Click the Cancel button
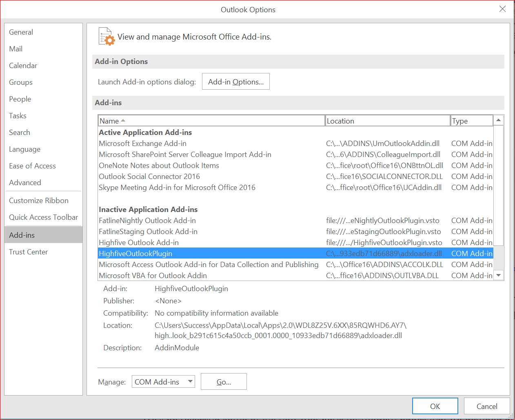The width and height of the screenshot is (515, 420). click(x=487, y=406)
